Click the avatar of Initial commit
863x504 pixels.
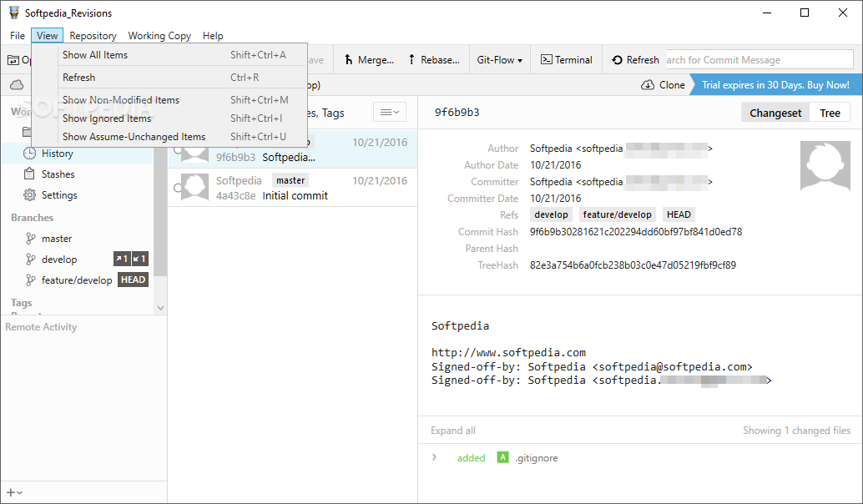(x=194, y=187)
